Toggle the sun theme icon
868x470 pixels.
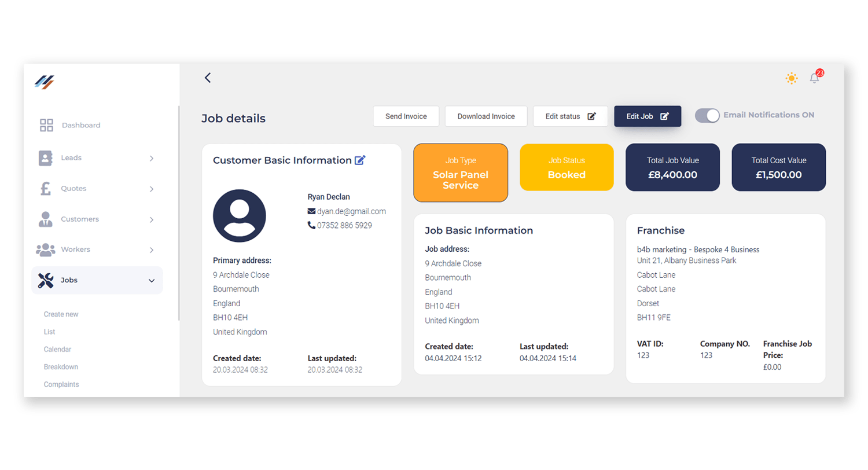791,78
